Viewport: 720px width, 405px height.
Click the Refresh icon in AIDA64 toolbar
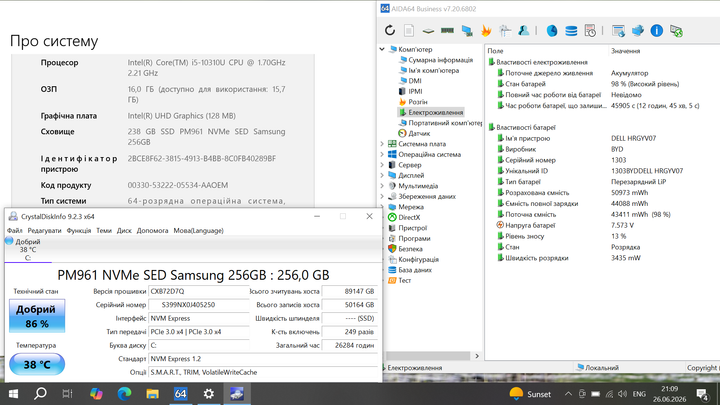pos(390,31)
